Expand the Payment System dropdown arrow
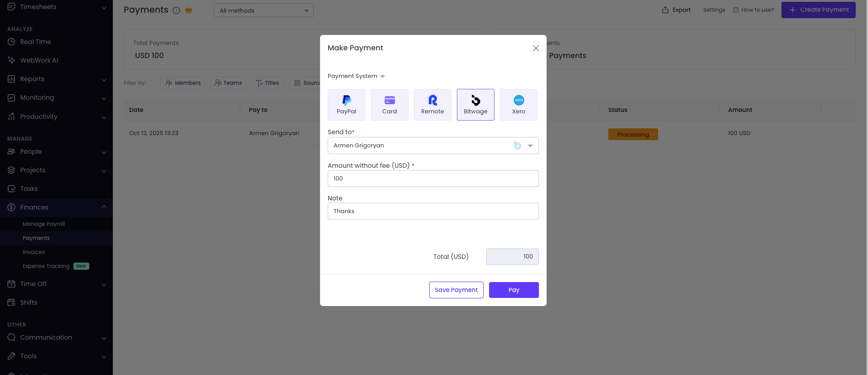Image resolution: width=868 pixels, height=375 pixels. tap(382, 76)
